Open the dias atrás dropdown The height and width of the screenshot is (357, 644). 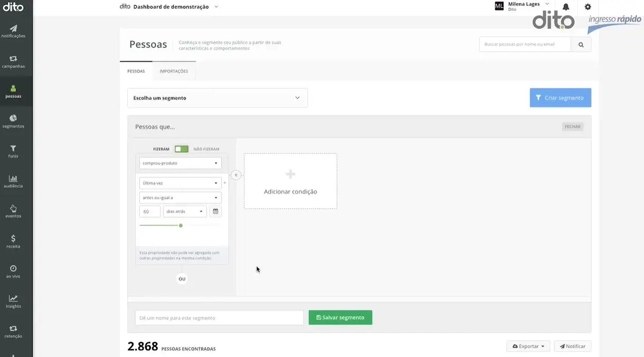tap(184, 211)
